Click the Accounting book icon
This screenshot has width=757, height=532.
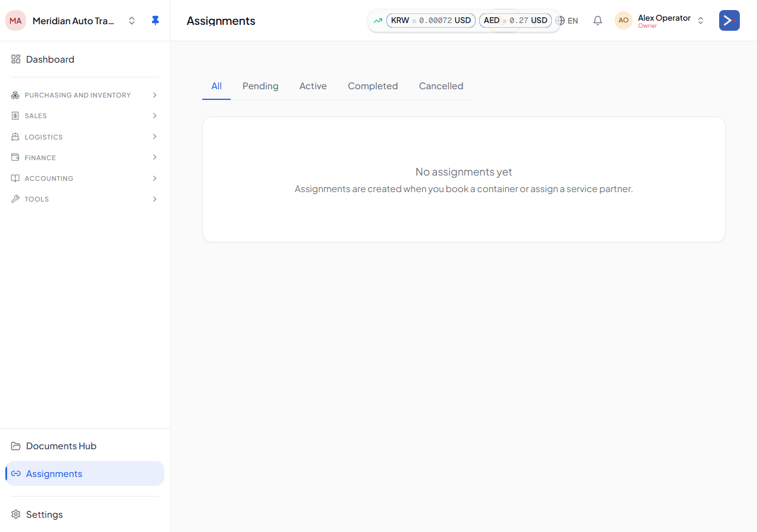(15, 178)
